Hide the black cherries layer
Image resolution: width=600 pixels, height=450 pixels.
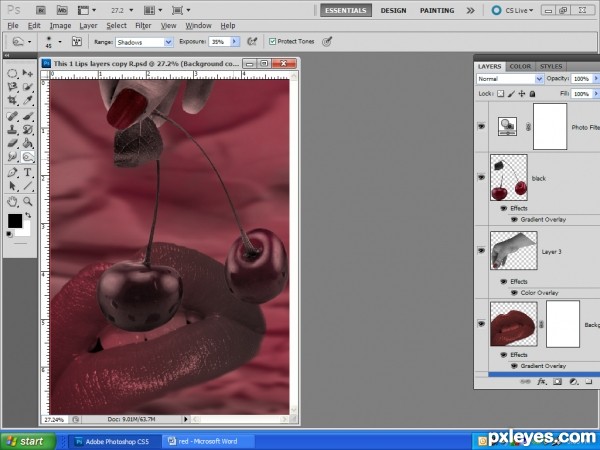coord(481,177)
